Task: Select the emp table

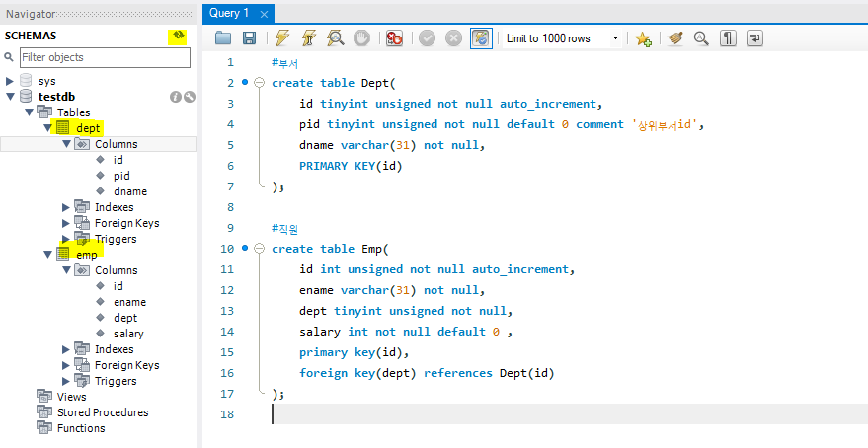Action: click(86, 255)
